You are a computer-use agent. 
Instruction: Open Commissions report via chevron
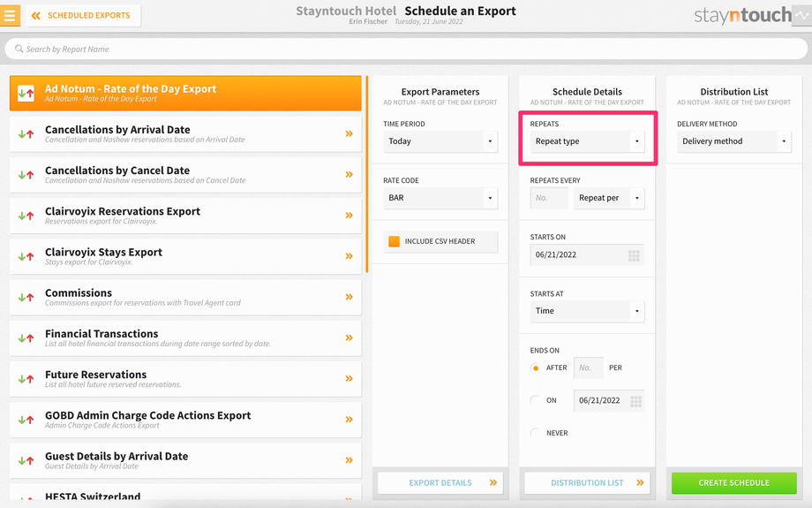(349, 297)
